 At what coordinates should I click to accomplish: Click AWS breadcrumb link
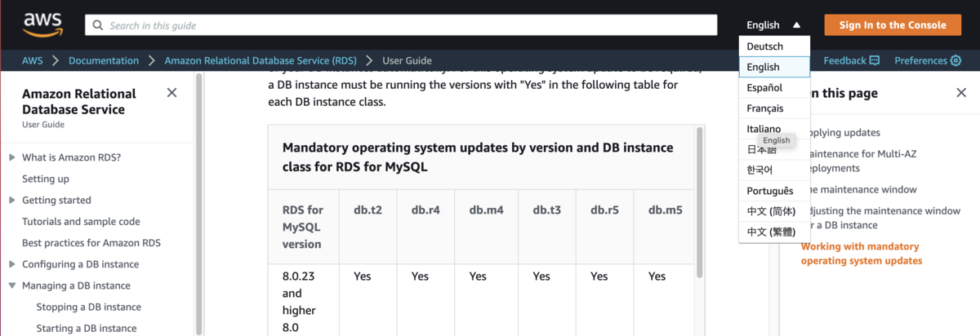click(x=33, y=60)
